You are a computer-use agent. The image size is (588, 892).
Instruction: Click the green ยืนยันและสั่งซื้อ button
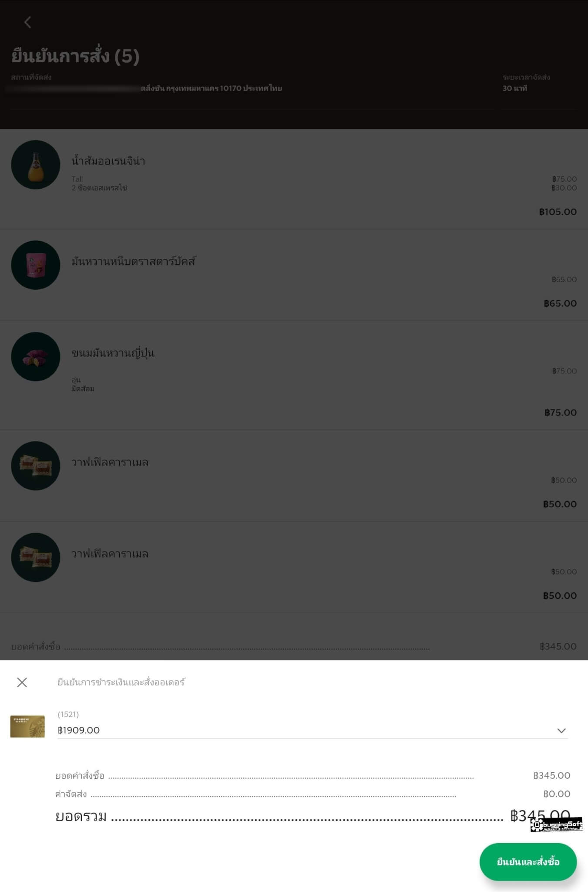528,862
